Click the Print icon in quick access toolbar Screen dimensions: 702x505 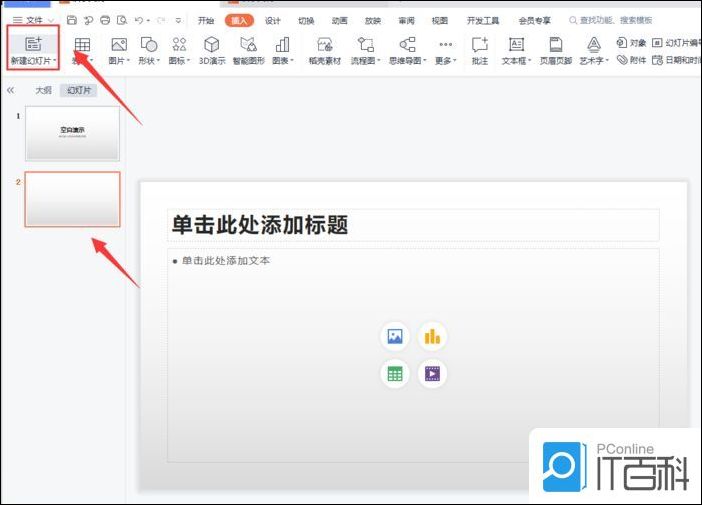(x=105, y=20)
